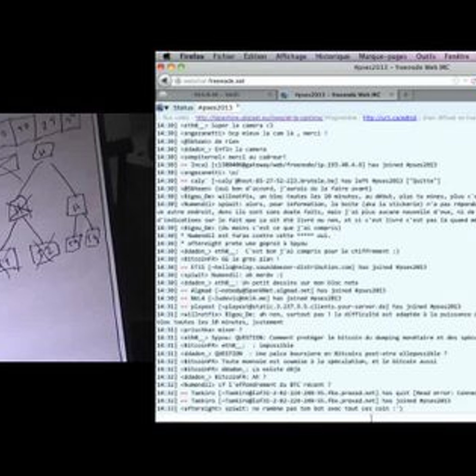
Task: Close the Firefox window with red button
Action: pos(161,67)
